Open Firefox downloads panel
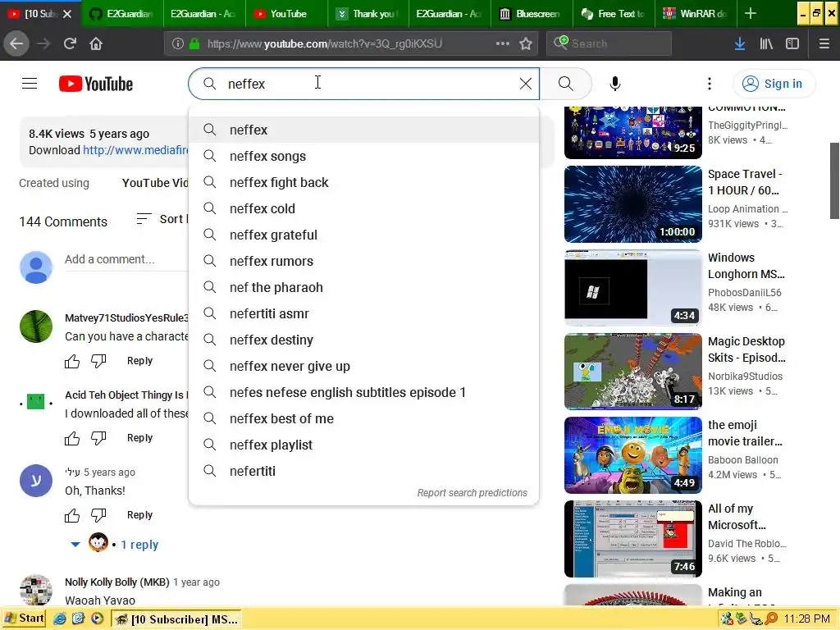This screenshot has height=630, width=840. [x=740, y=43]
